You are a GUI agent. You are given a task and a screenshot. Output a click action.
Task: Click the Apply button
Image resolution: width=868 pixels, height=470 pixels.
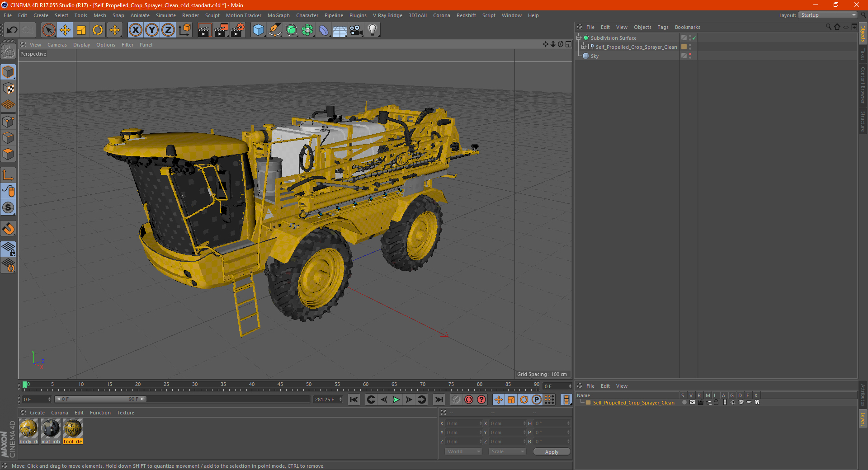(552, 451)
